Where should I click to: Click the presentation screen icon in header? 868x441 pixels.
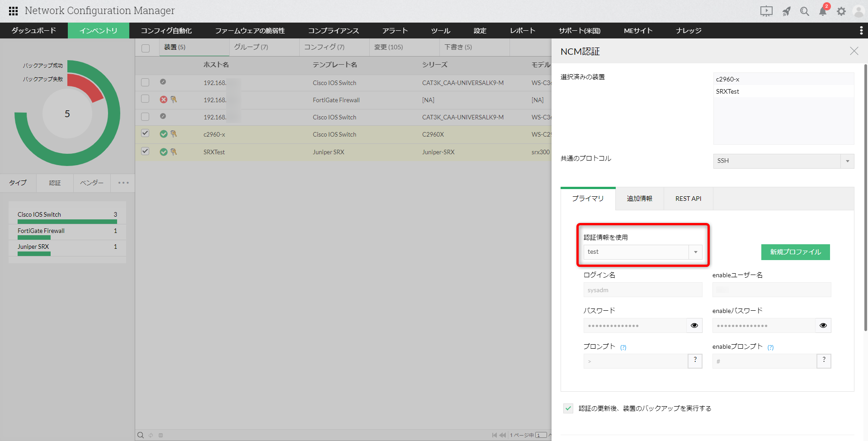tap(766, 11)
